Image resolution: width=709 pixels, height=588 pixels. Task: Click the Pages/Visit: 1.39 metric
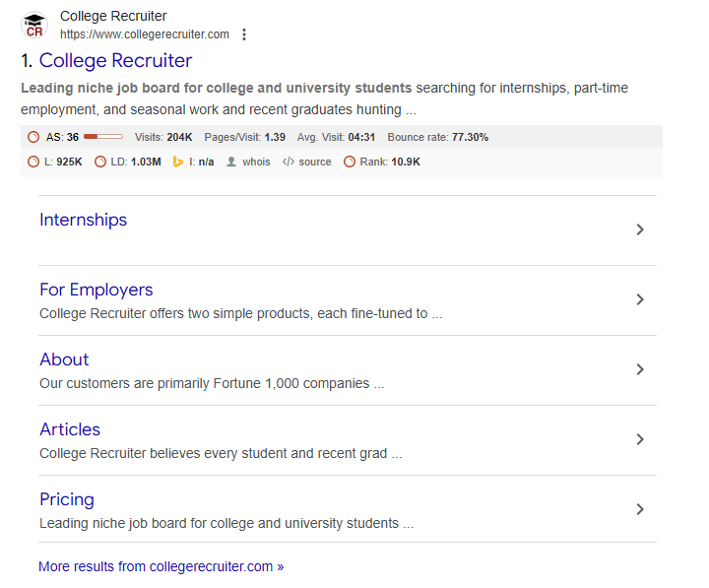pyautogui.click(x=244, y=137)
